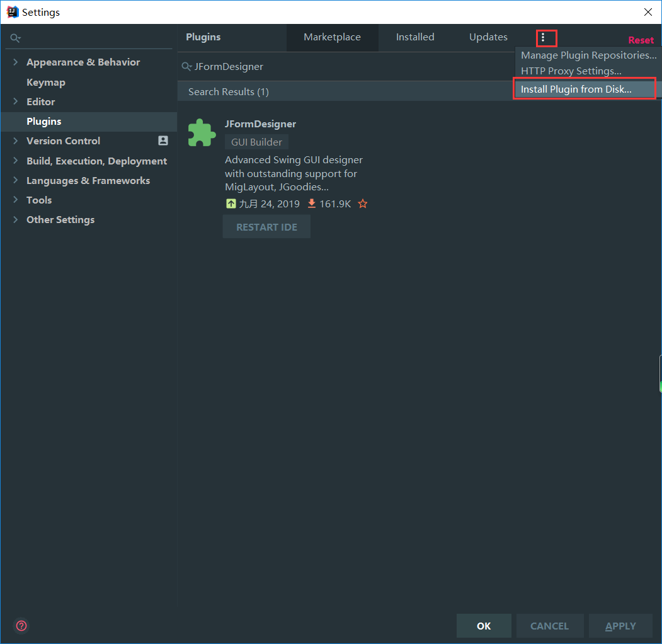This screenshot has height=644, width=662.
Task: Open the three-dot plugin options menu
Action: tap(543, 38)
